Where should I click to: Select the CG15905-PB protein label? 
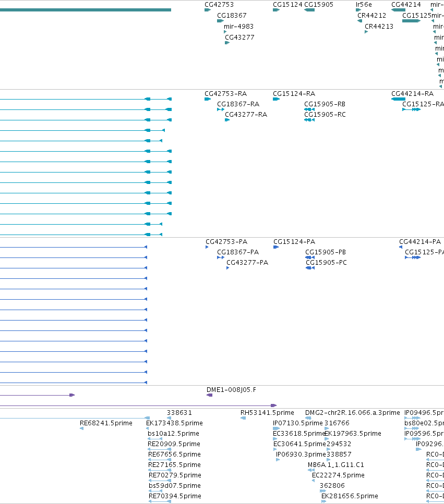[x=326, y=252]
